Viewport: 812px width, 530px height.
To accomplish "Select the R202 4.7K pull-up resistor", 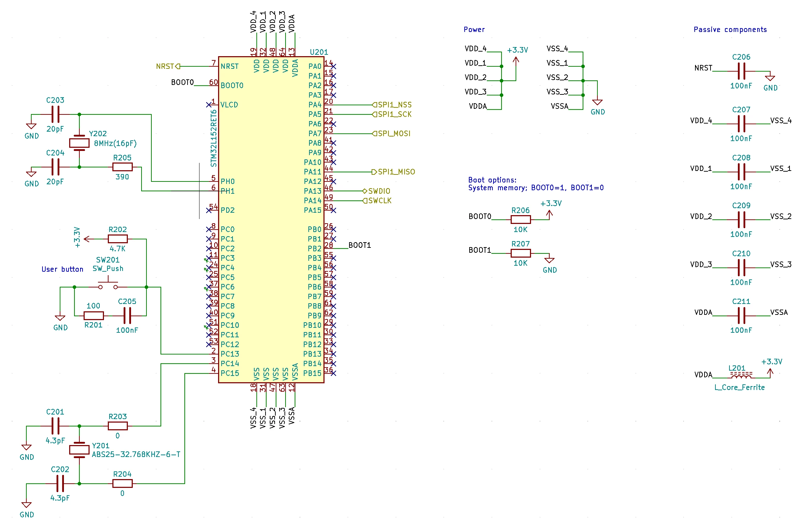I will pos(118,239).
